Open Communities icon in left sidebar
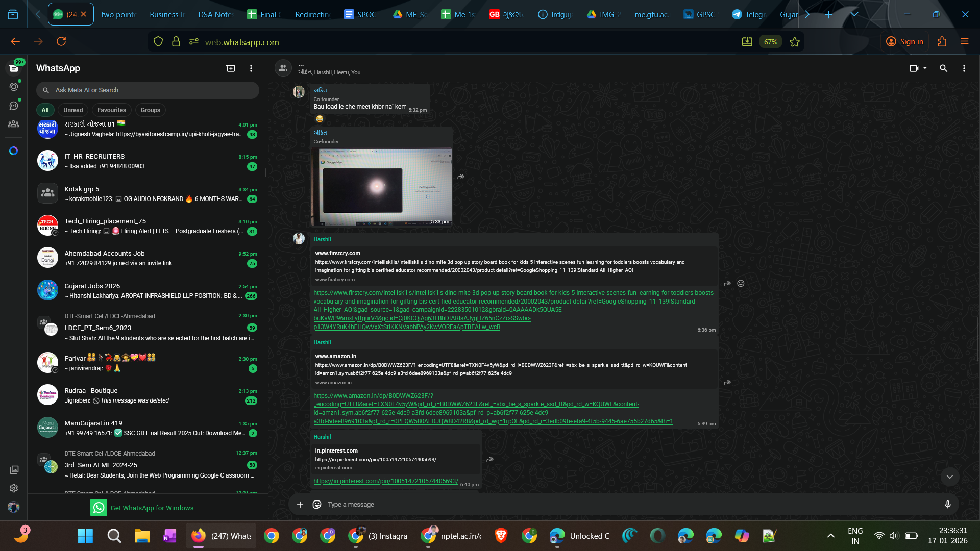980x551 pixels. click(14, 124)
